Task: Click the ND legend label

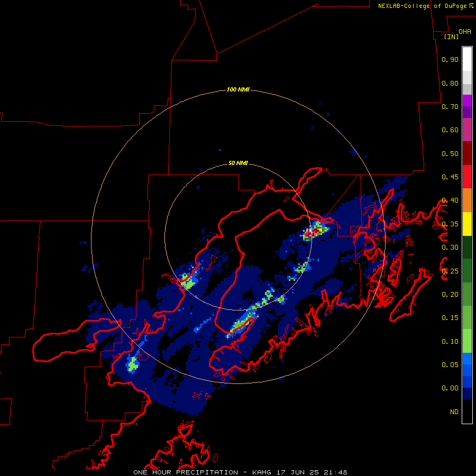Action: click(x=454, y=412)
